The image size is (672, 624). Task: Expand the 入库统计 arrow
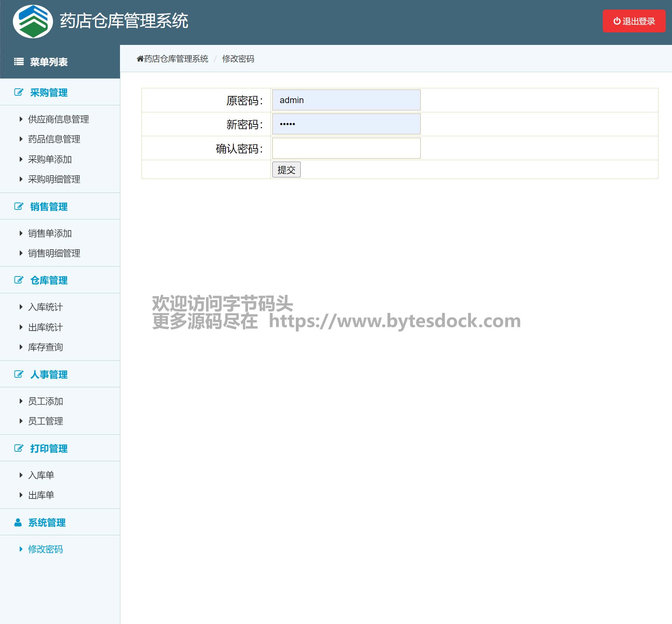21,307
